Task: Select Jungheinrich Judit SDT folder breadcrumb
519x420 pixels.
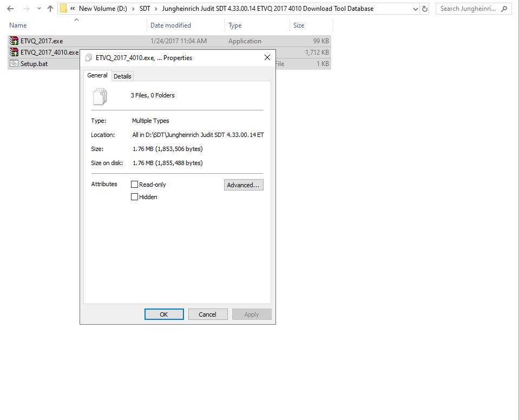Action: click(x=268, y=9)
